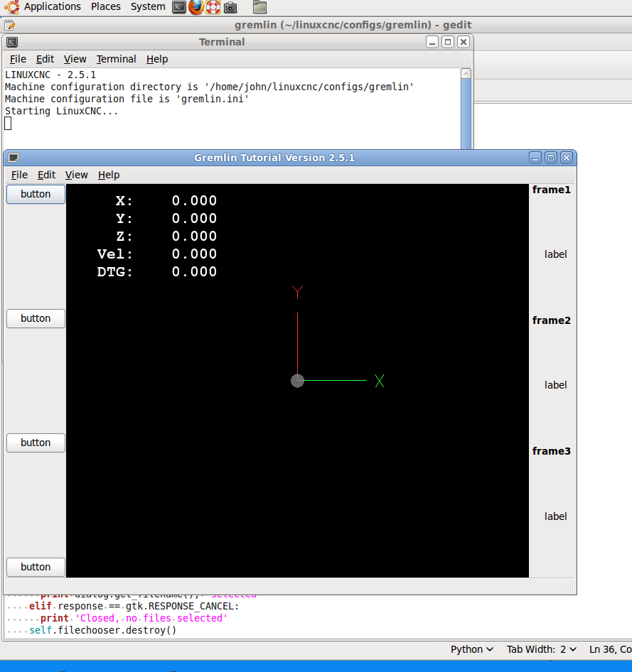Open File menu in Gremlin Tutorial window
The image size is (632, 672).
pyautogui.click(x=19, y=175)
